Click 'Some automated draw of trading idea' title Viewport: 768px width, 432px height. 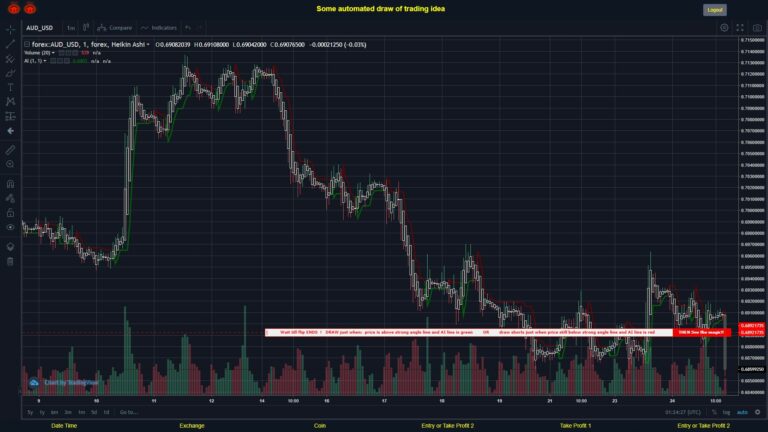[381, 9]
